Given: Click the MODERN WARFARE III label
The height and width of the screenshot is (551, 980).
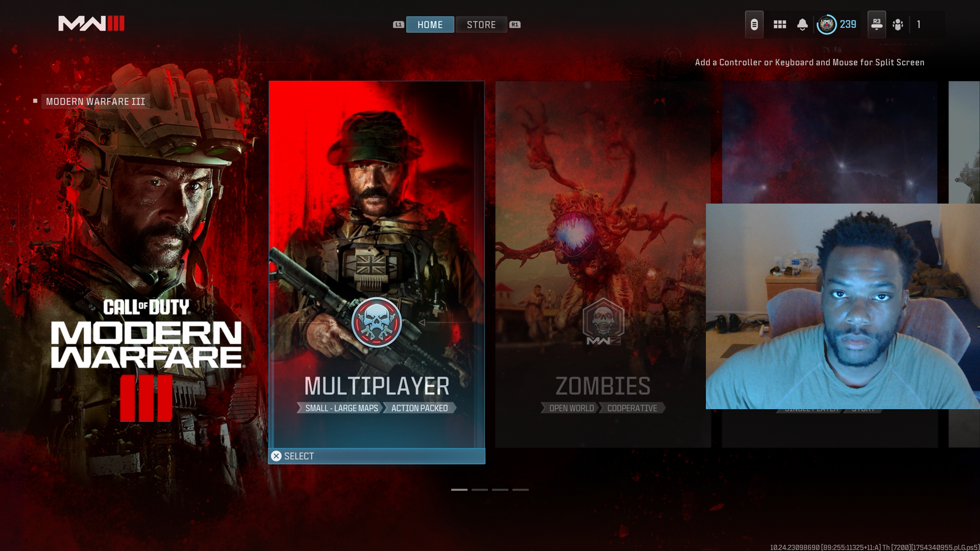Looking at the screenshot, I should tap(95, 102).
